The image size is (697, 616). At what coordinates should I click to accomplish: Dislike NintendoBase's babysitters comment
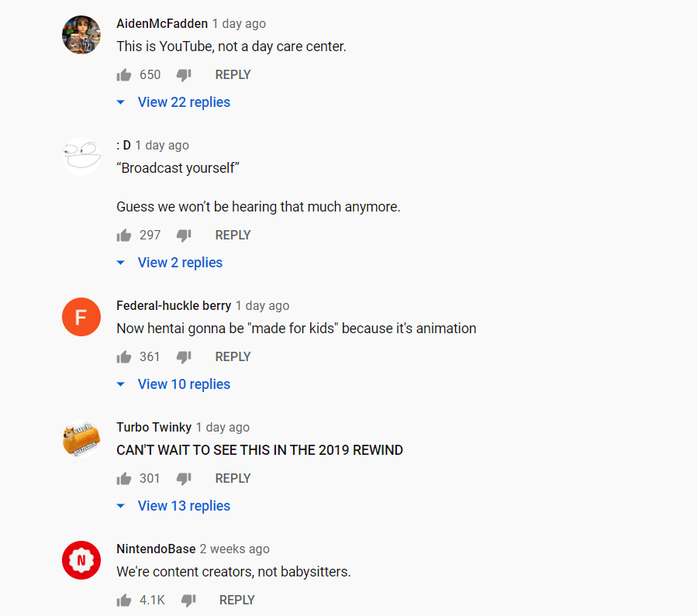pyautogui.click(x=188, y=601)
